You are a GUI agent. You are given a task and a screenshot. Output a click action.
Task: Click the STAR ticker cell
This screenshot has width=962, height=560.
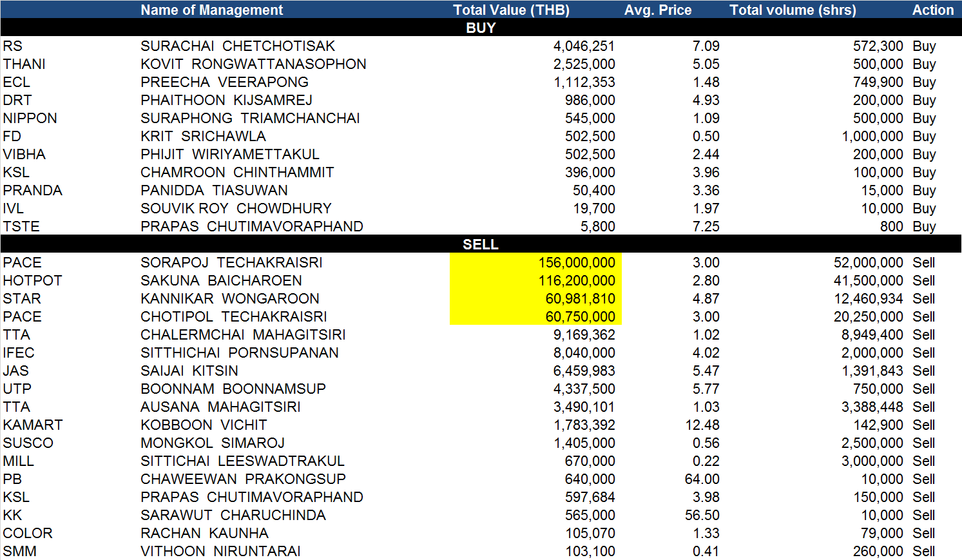tap(22, 298)
